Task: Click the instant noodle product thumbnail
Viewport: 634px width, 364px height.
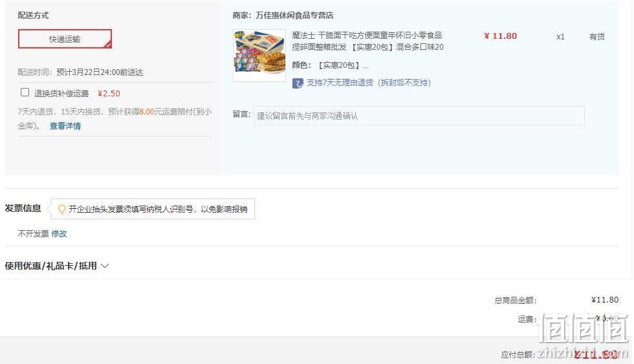Action: pos(259,56)
